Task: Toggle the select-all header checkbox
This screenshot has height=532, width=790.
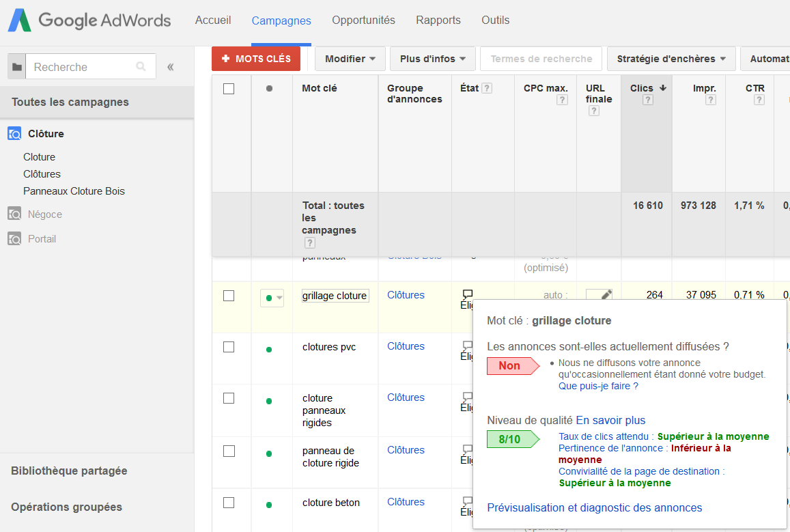Action: [229, 89]
